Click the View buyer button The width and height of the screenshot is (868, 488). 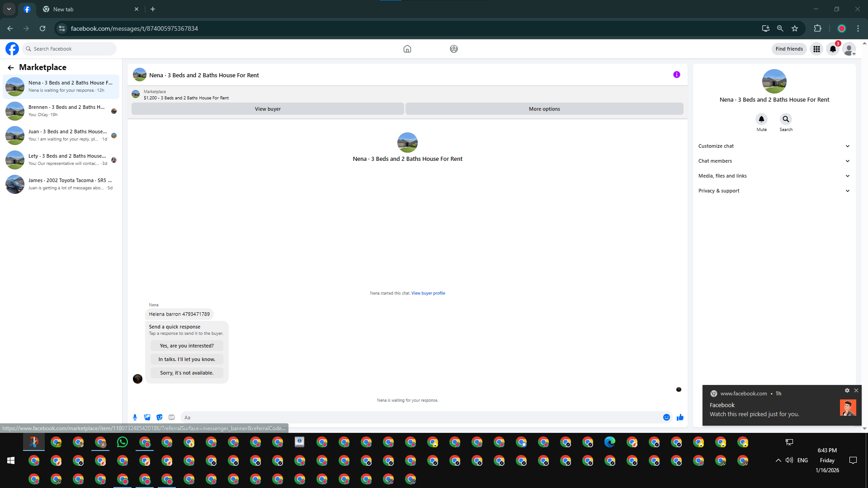(268, 109)
